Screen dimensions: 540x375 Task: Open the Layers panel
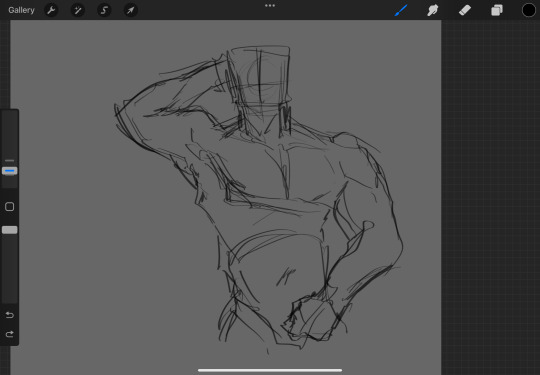(x=497, y=10)
